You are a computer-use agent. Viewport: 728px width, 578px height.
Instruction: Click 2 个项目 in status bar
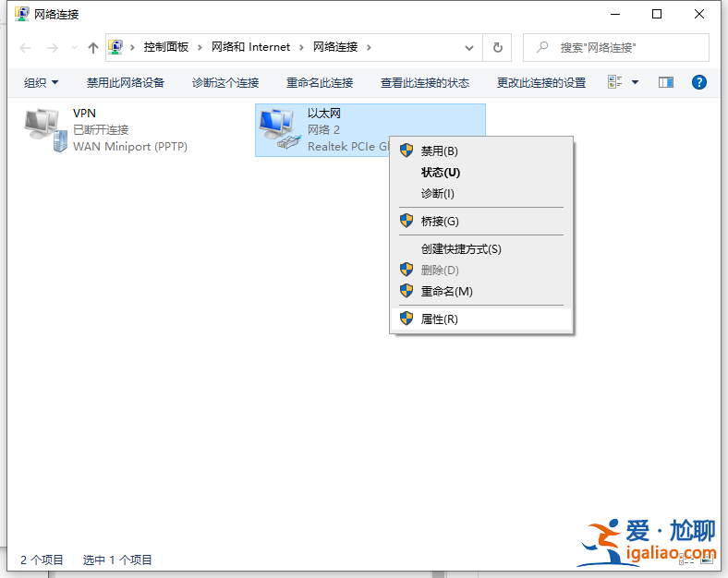point(42,560)
